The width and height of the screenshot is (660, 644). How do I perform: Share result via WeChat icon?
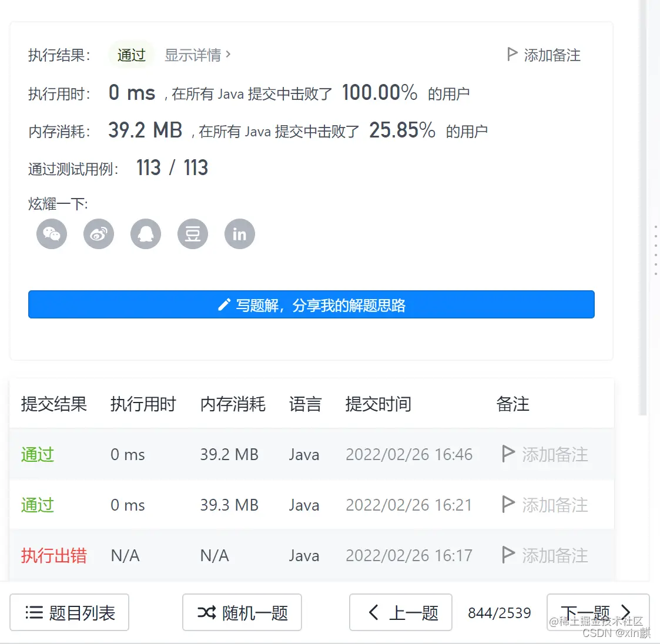[x=52, y=234]
